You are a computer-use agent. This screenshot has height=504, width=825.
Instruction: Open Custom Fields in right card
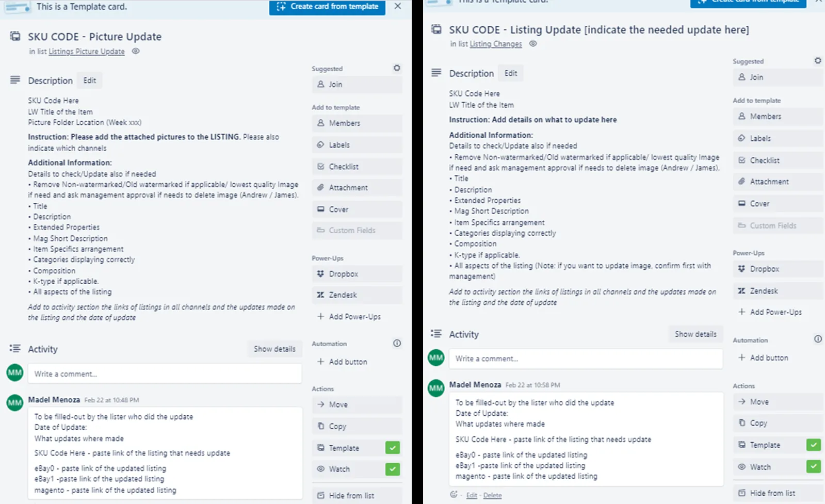(778, 225)
